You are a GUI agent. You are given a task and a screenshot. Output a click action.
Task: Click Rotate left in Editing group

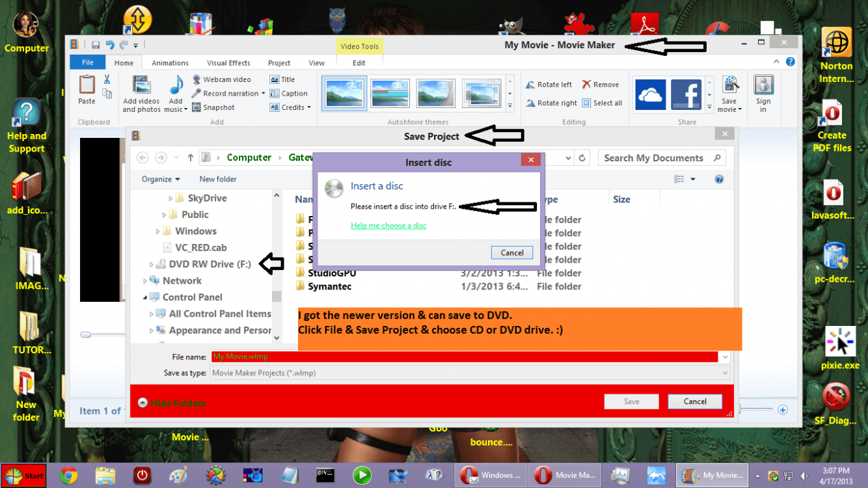(x=549, y=85)
